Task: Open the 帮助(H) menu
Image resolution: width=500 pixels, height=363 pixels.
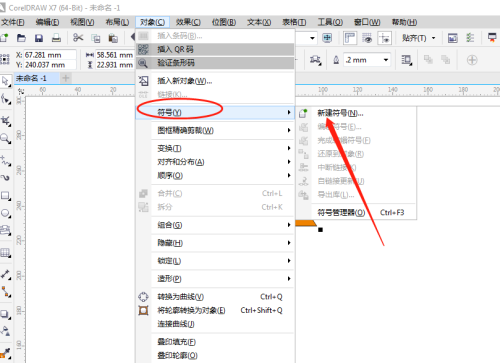Action: coord(404,22)
